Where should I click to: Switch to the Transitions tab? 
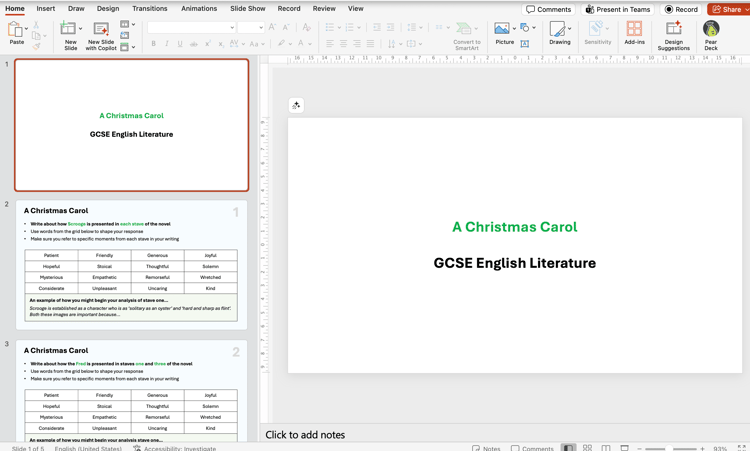150,8
